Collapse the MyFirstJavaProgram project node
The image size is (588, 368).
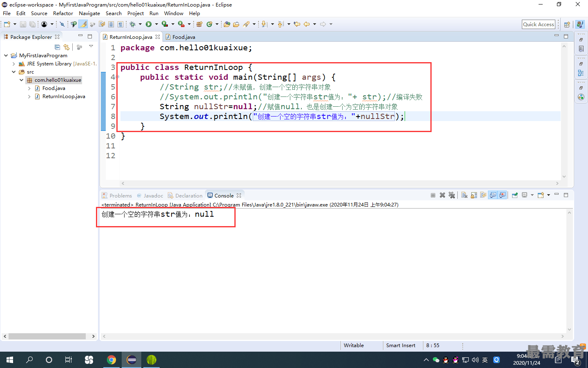click(x=6, y=55)
